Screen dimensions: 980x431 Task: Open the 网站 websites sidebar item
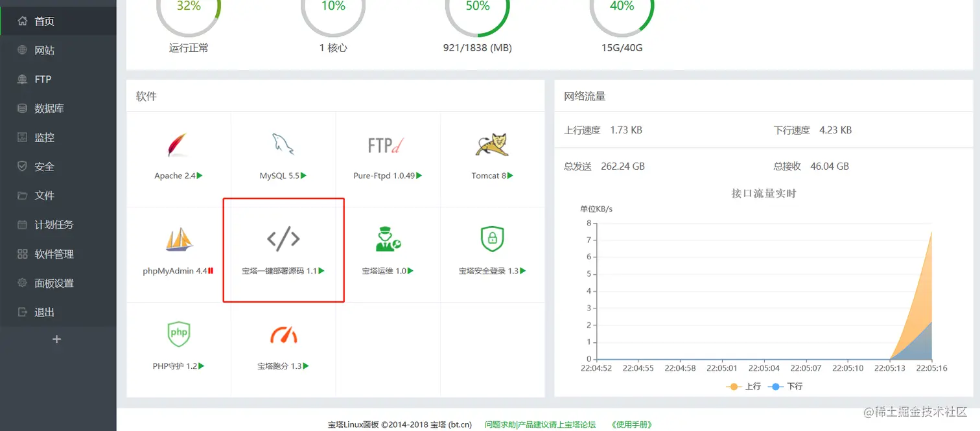point(58,51)
